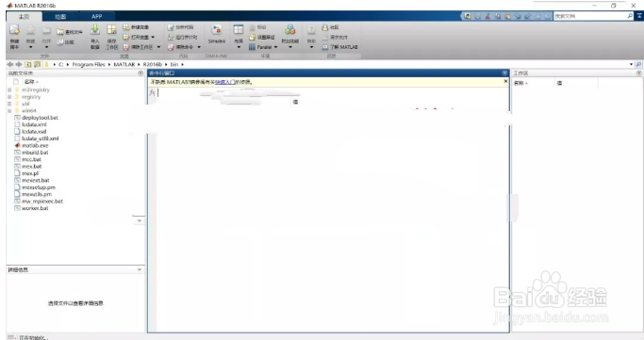Click Run and Time (运行并计时)
This screenshot has height=340, width=644.
(182, 37)
